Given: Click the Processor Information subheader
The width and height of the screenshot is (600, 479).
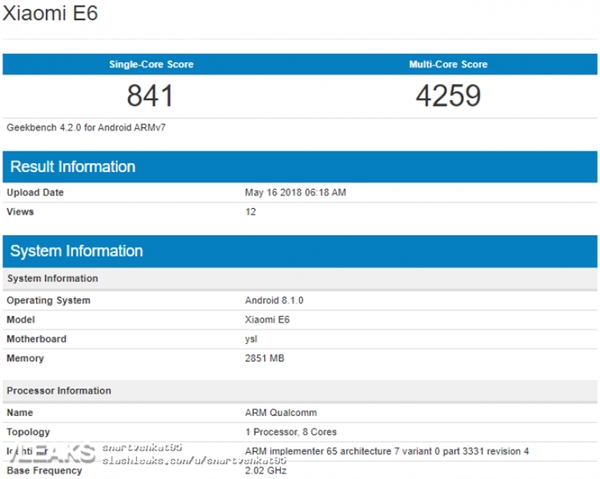Looking at the screenshot, I should (x=59, y=390).
